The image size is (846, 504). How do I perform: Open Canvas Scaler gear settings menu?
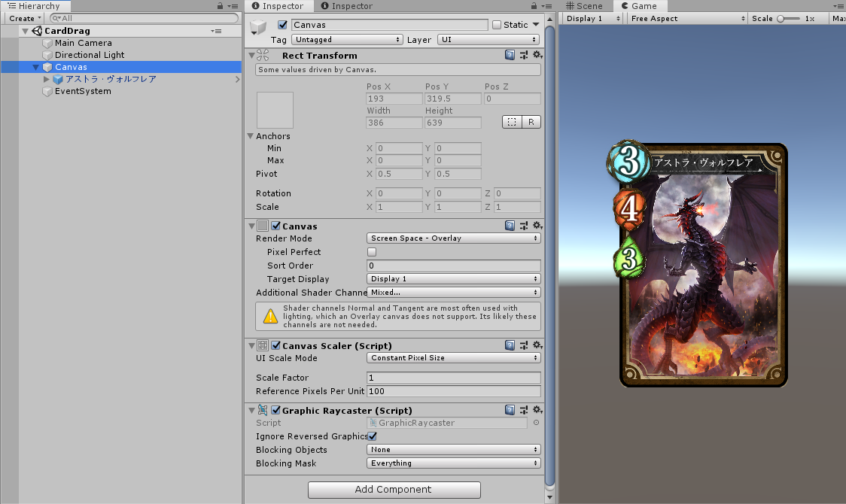click(537, 345)
